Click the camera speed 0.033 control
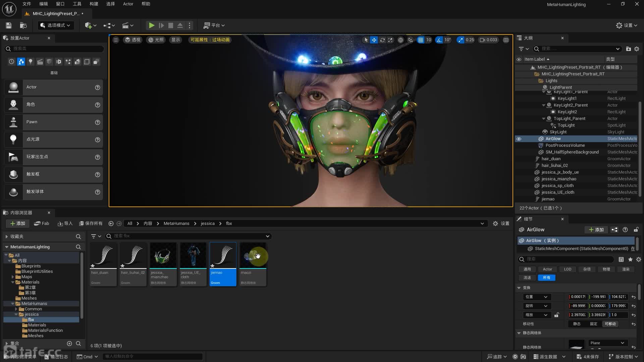 point(488,40)
